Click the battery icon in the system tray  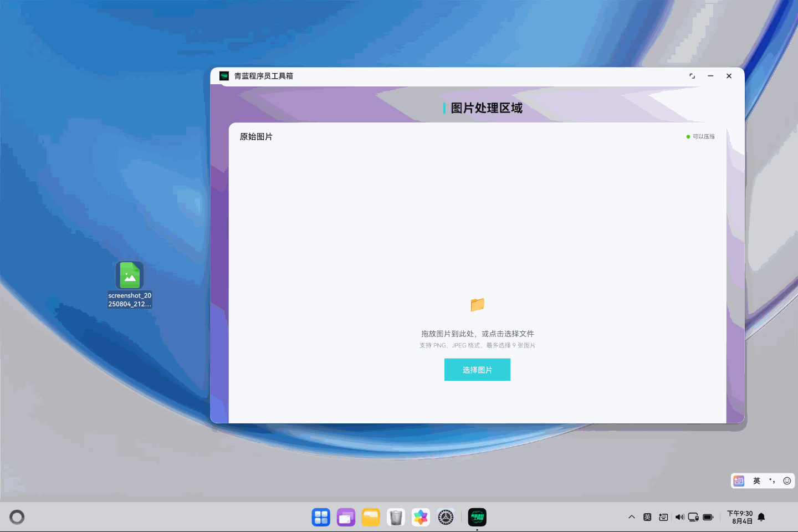pyautogui.click(x=708, y=516)
